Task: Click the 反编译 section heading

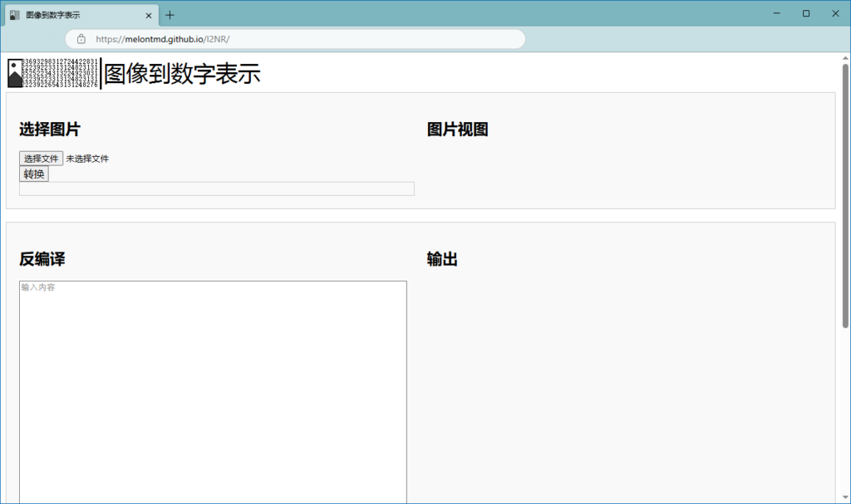Action: 42,259
